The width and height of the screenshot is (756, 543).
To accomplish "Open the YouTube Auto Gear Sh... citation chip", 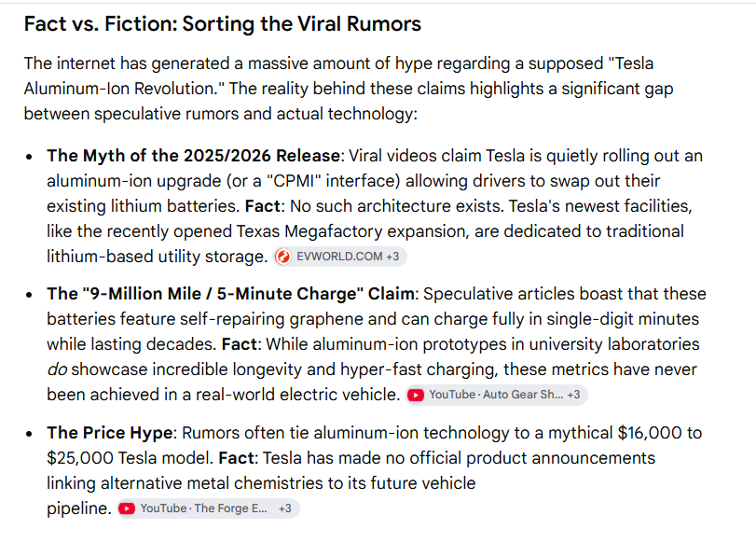I will pos(496,395).
